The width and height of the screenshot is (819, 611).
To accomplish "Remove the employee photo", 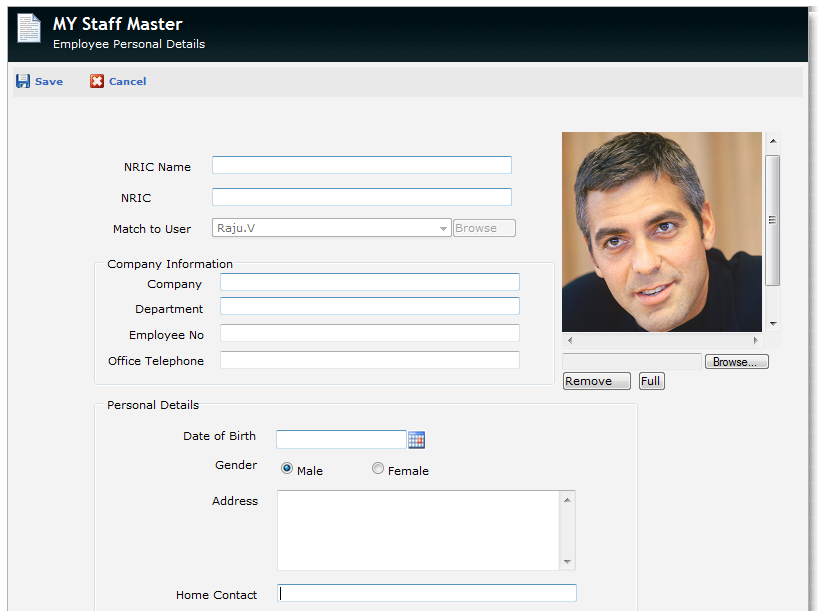I will pos(597,381).
